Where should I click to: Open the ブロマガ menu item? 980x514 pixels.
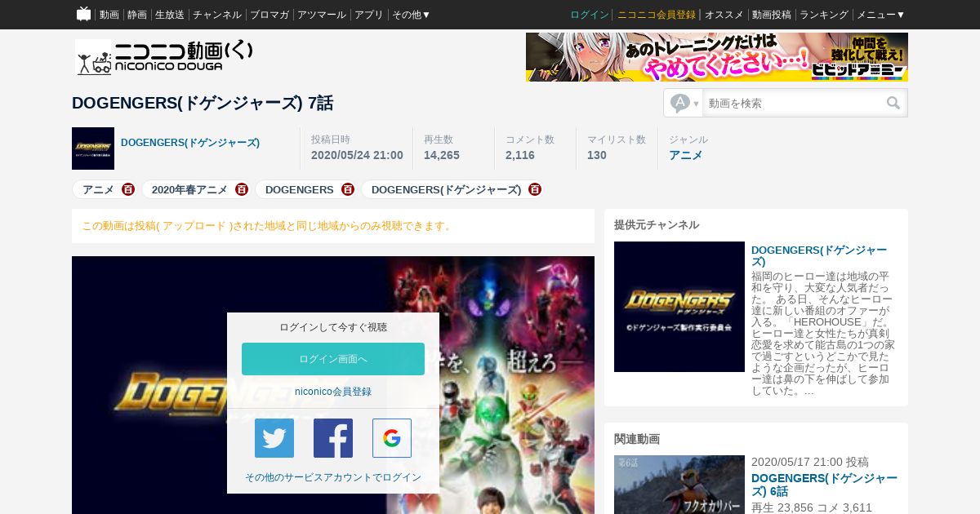coord(269,15)
